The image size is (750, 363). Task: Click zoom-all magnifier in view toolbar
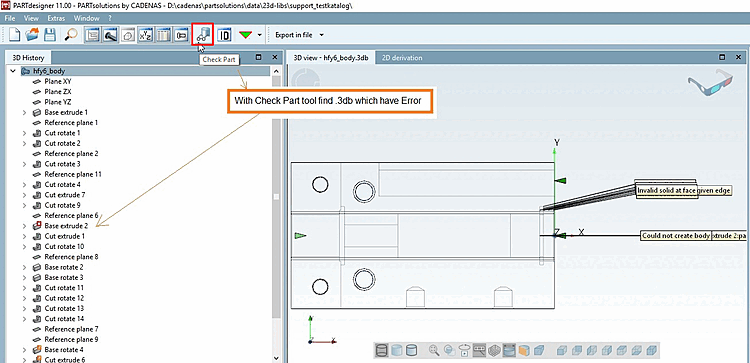[x=434, y=351]
